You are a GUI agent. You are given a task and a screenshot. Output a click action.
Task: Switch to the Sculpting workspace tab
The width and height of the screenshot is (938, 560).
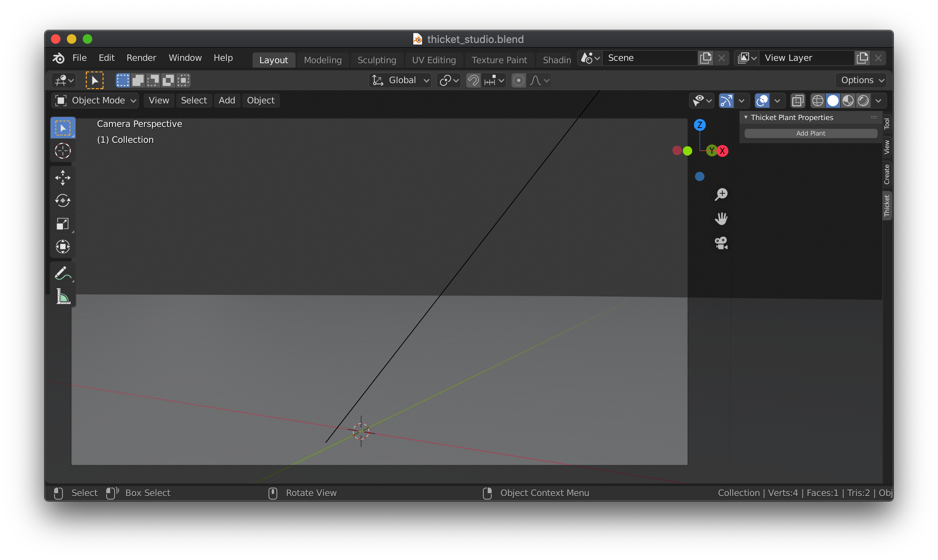pyautogui.click(x=376, y=60)
